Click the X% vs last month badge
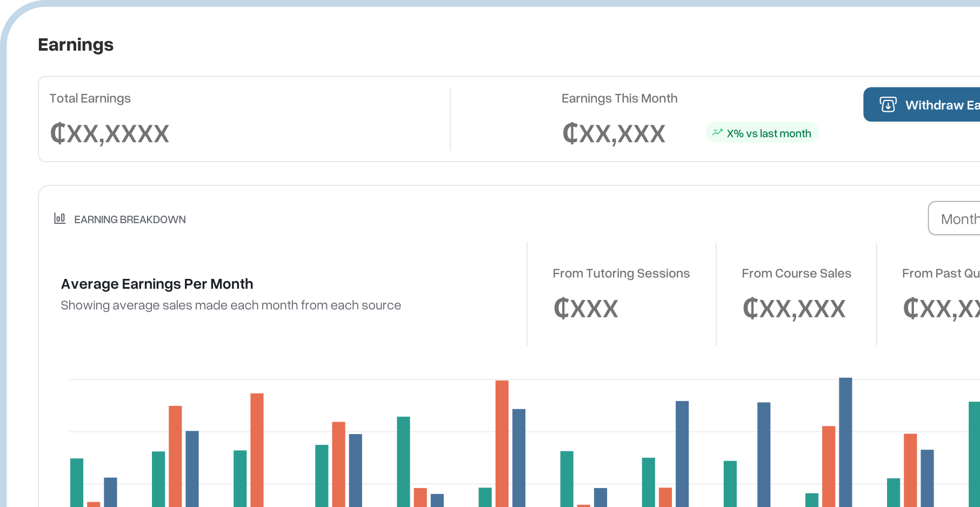This screenshot has height=507, width=980. [x=762, y=133]
